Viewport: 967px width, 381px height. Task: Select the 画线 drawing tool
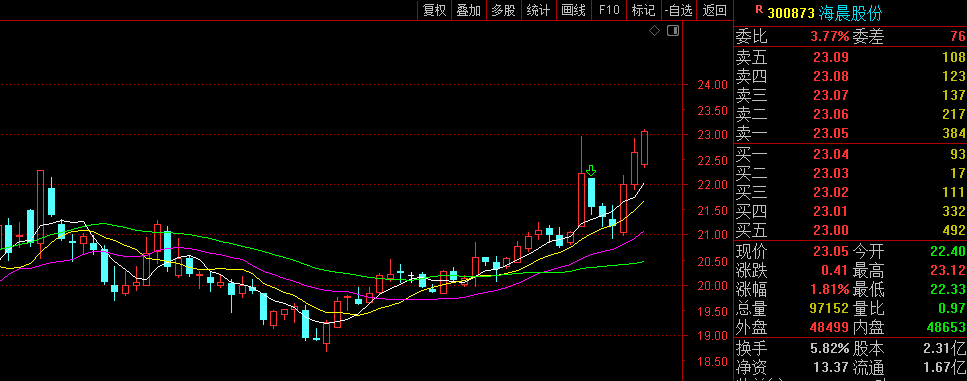[574, 10]
